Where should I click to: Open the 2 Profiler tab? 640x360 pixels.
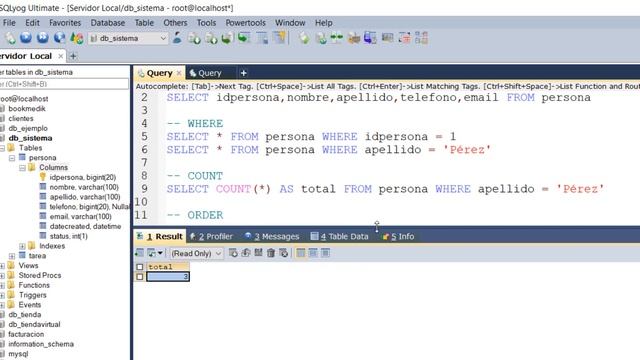[211, 236]
